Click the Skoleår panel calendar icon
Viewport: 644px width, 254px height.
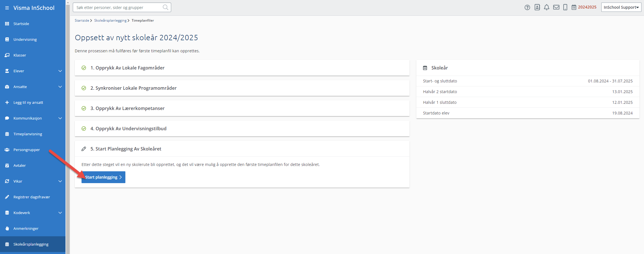coord(425,68)
